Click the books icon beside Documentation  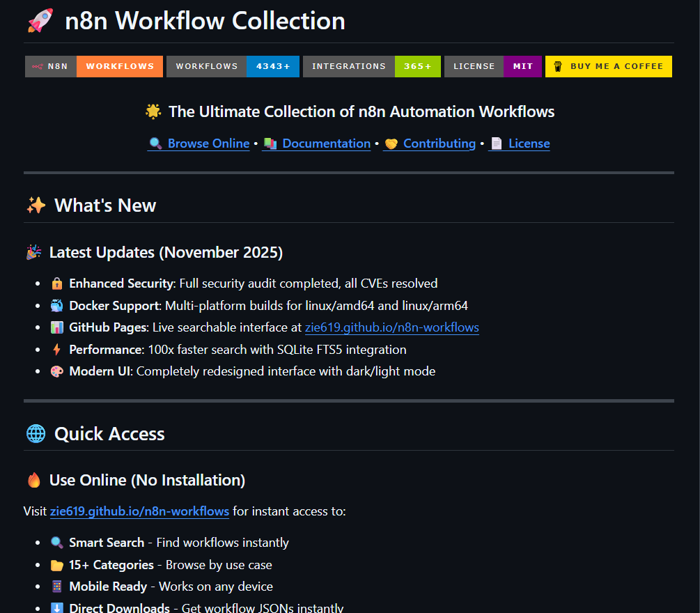click(x=270, y=143)
